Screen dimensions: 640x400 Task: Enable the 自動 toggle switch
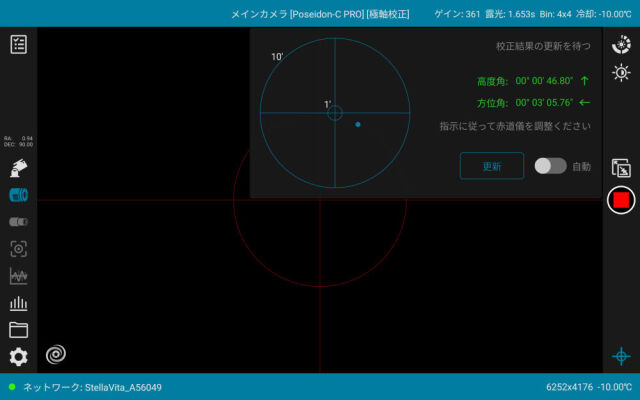[x=551, y=166]
